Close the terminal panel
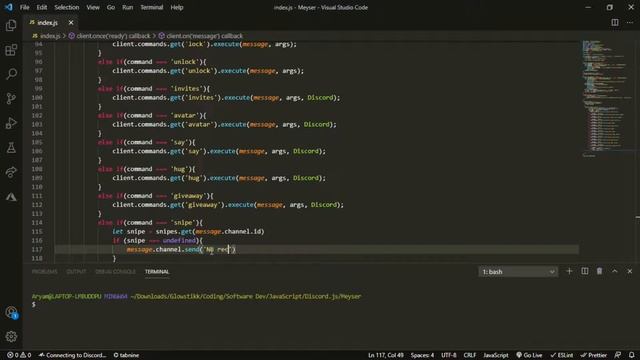 [x=629, y=271]
